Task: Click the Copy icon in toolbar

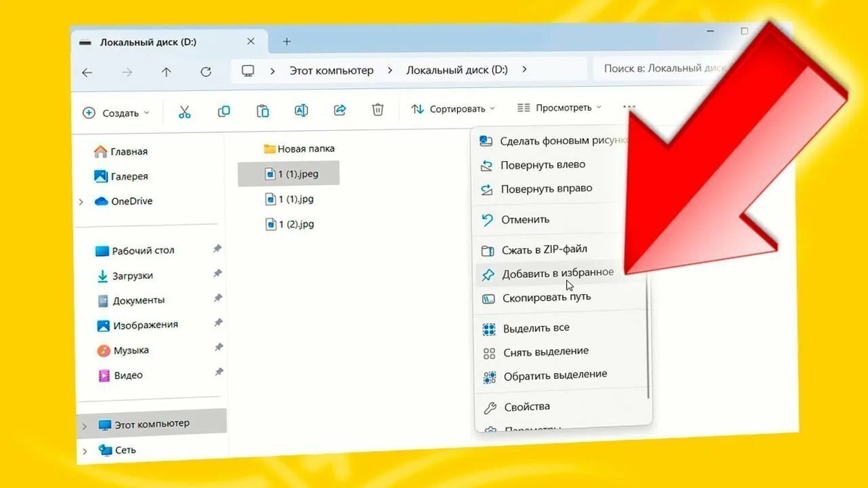Action: 224,111
